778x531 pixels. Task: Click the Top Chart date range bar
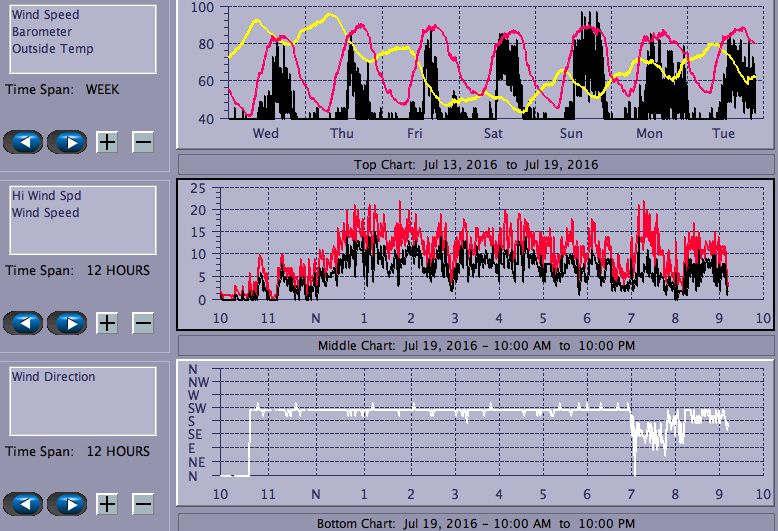(x=476, y=164)
